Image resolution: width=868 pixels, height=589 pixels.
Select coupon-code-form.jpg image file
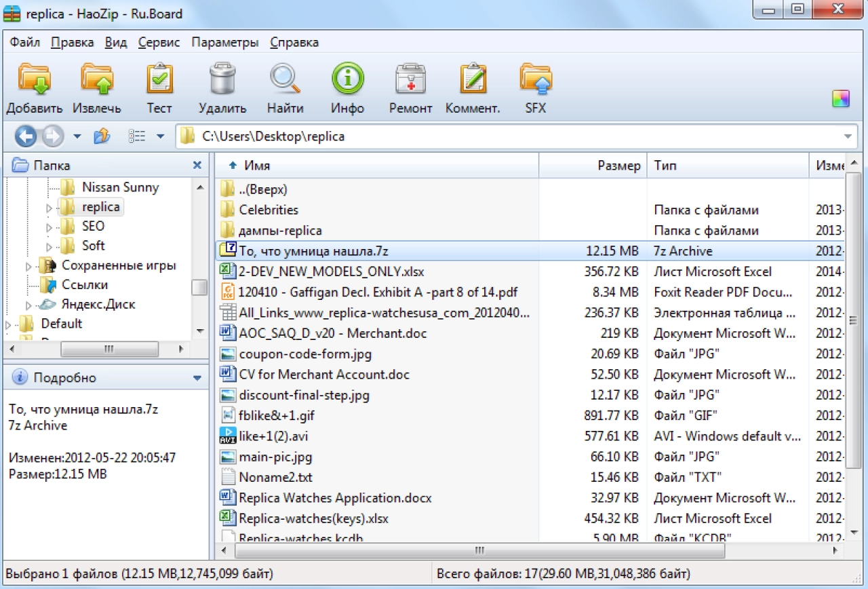(x=529, y=354)
